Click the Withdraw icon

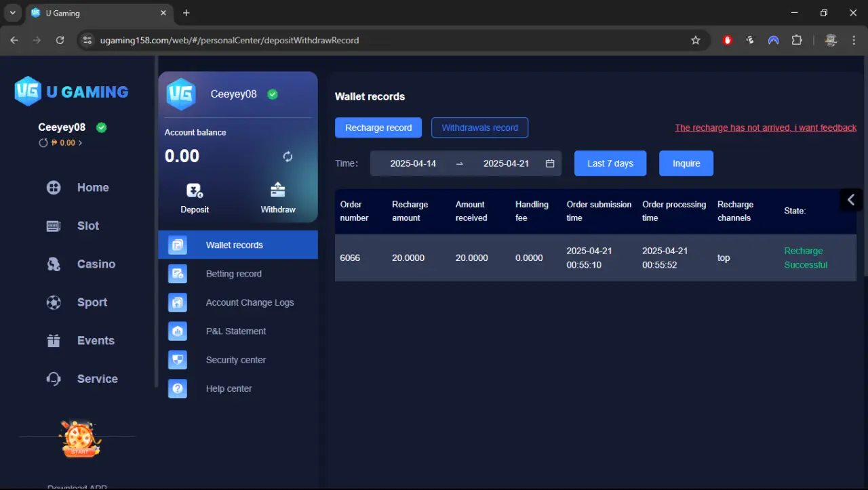click(278, 190)
